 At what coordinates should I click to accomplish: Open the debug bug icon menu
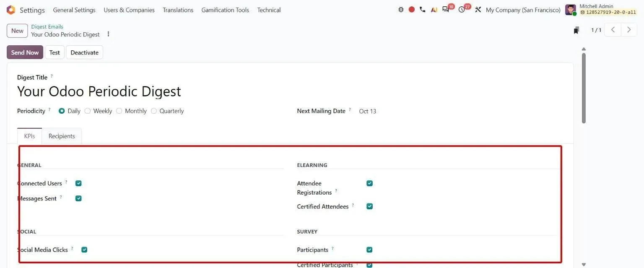pyautogui.click(x=401, y=10)
